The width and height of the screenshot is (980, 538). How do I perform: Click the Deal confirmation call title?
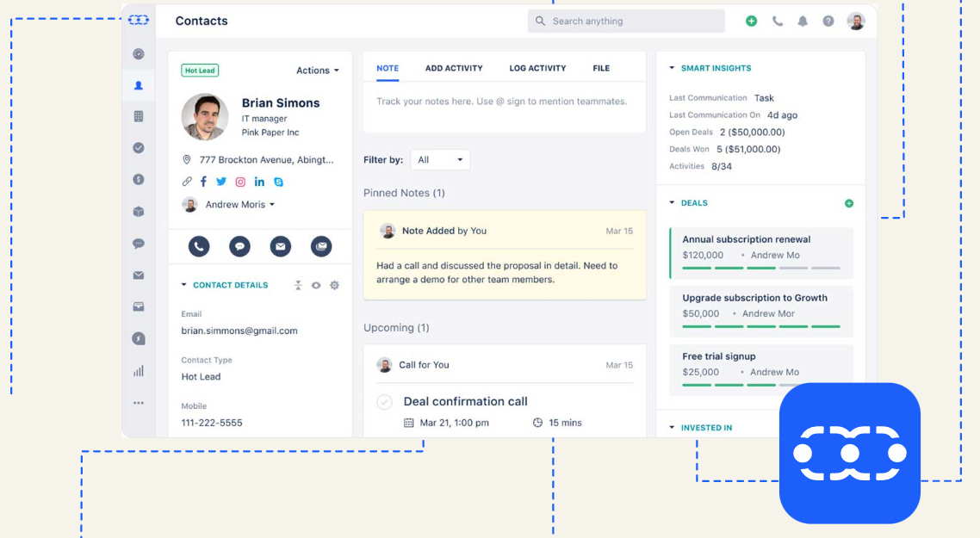click(466, 402)
